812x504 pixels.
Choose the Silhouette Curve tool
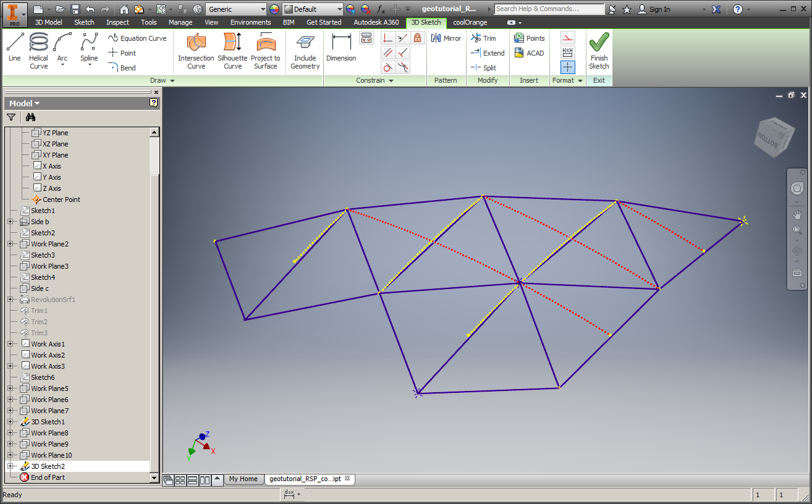(232, 50)
